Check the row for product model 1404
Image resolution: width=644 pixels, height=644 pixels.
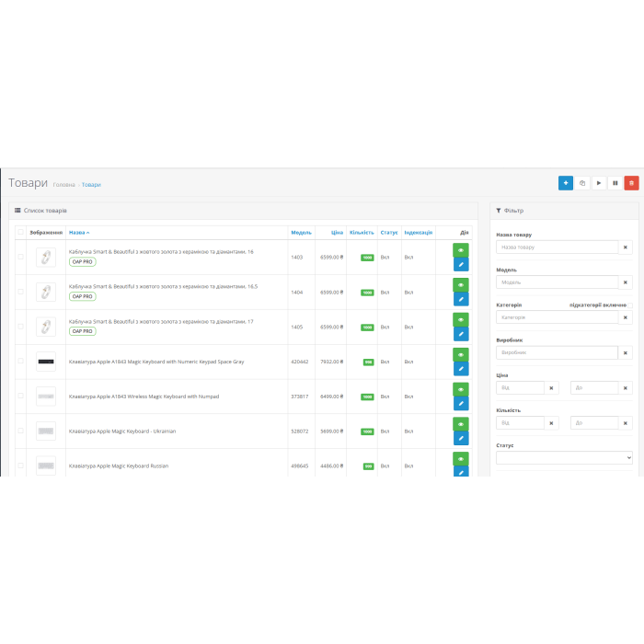tap(20, 292)
